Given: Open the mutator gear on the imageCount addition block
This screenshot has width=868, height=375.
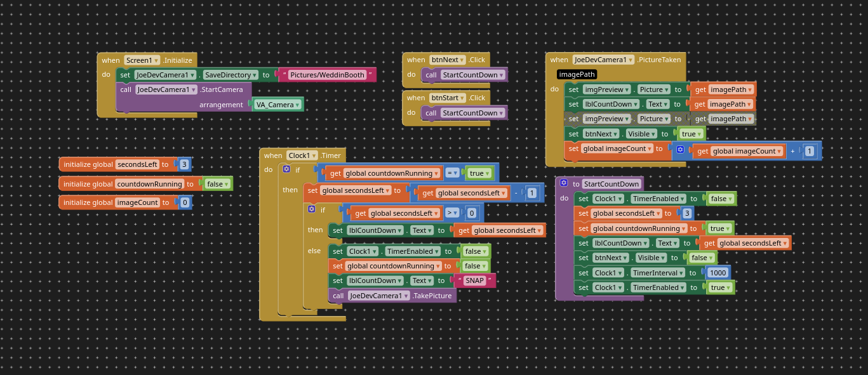Looking at the screenshot, I should tap(679, 149).
